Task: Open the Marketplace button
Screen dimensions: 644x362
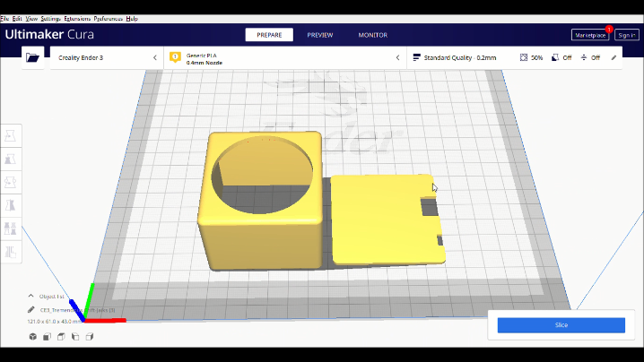Action: click(x=590, y=35)
